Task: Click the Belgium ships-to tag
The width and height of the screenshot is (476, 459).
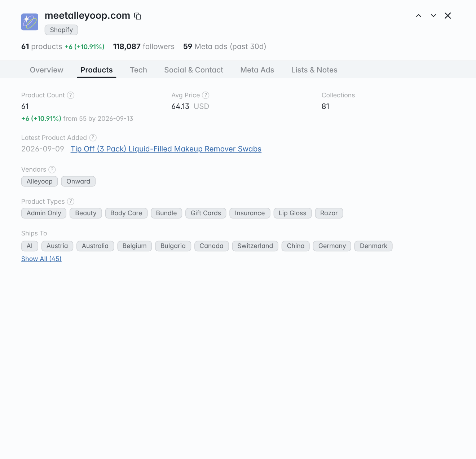Action: click(x=135, y=246)
